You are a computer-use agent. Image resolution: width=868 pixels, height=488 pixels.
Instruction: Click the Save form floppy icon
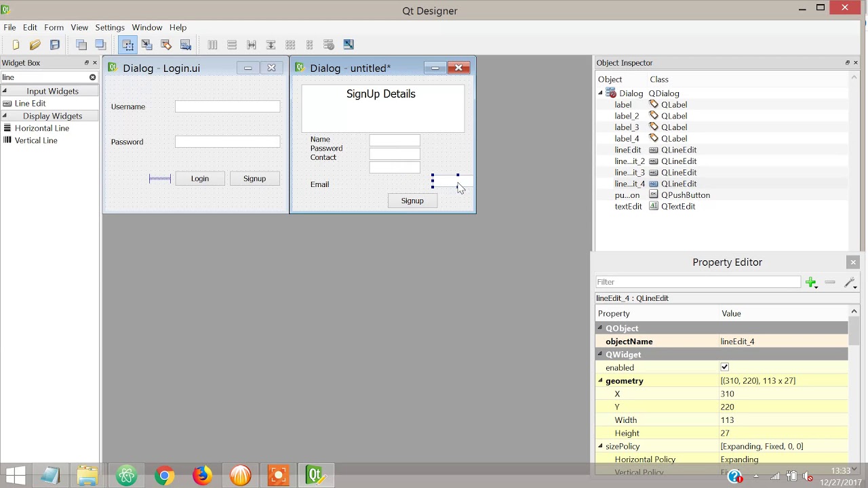pos(55,45)
